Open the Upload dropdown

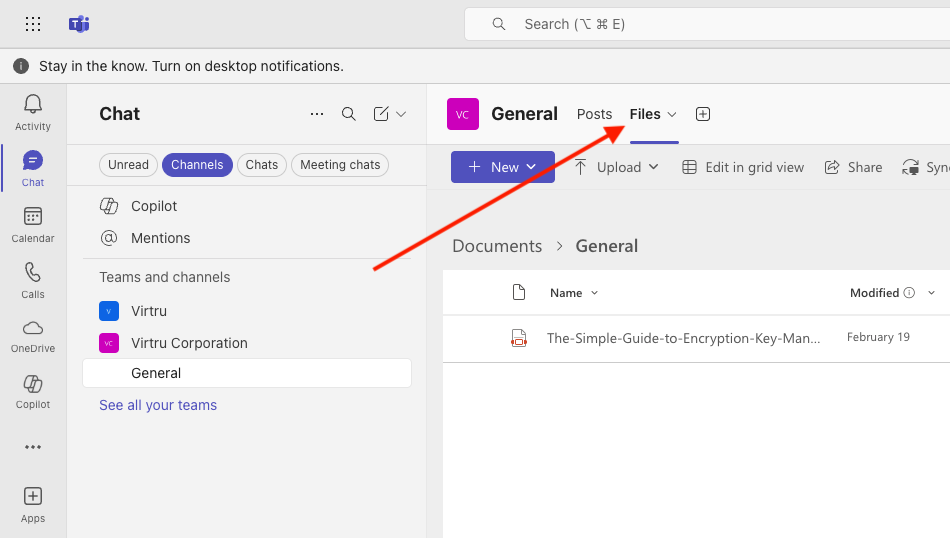[616, 167]
